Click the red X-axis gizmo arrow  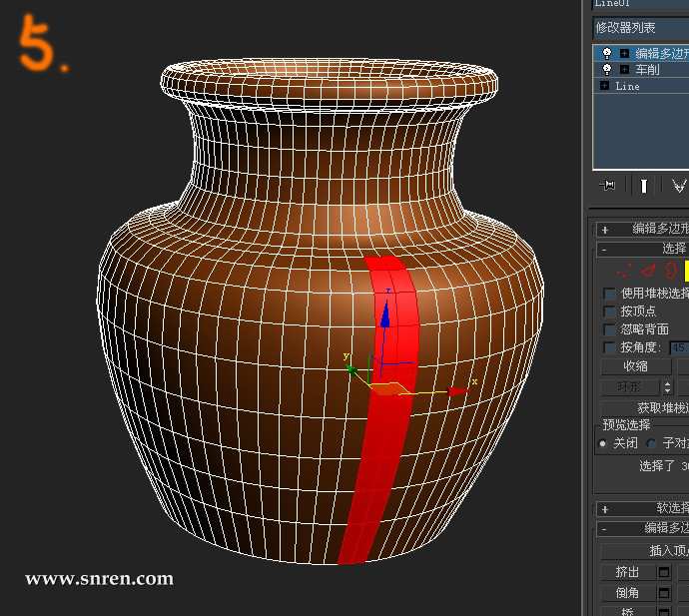(458, 391)
